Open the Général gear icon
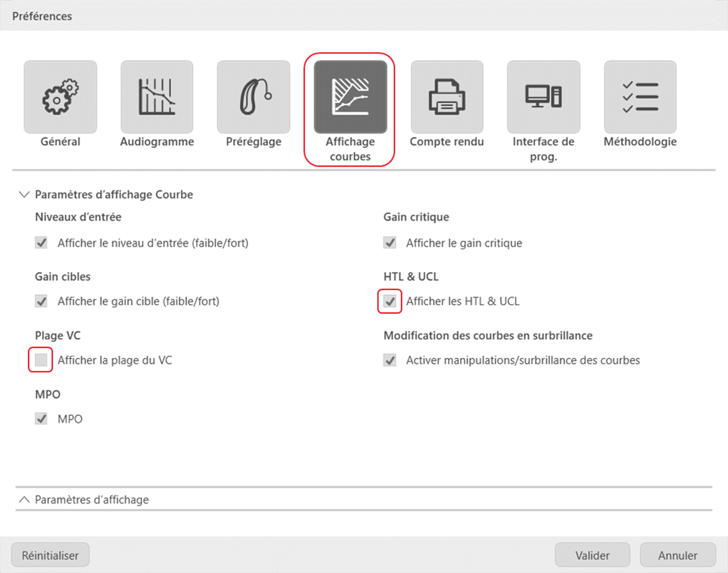The height and width of the screenshot is (573, 728). [60, 97]
